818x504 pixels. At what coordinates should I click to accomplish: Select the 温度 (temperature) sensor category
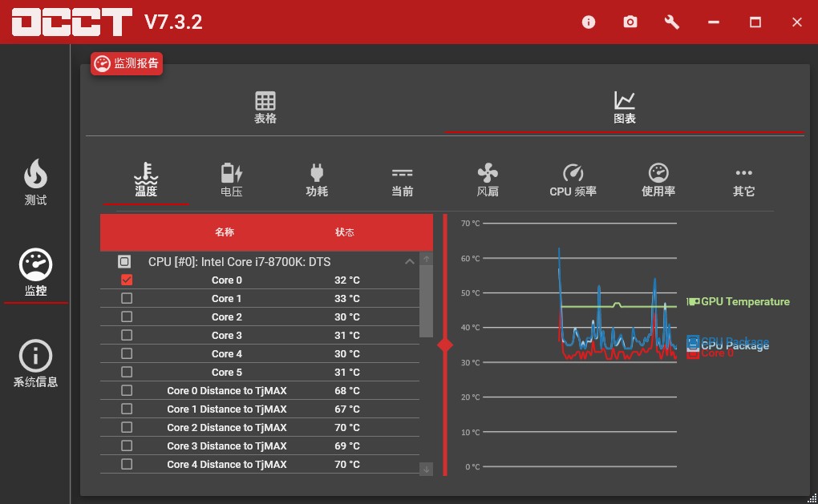pyautogui.click(x=146, y=179)
